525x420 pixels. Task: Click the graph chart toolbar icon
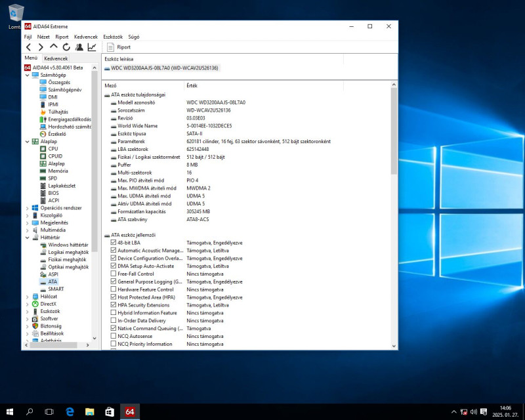pos(92,47)
